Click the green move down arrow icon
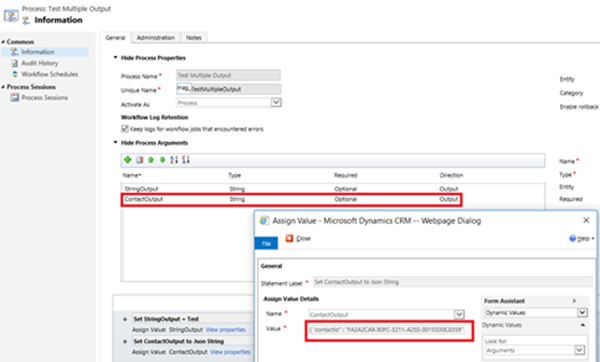Viewport: 600px width, 362px height. 162,160
